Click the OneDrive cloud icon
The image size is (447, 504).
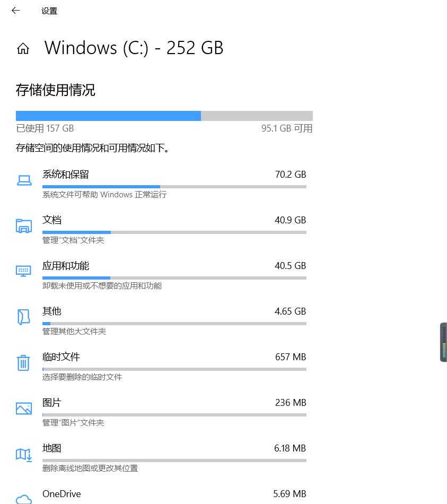[24, 498]
